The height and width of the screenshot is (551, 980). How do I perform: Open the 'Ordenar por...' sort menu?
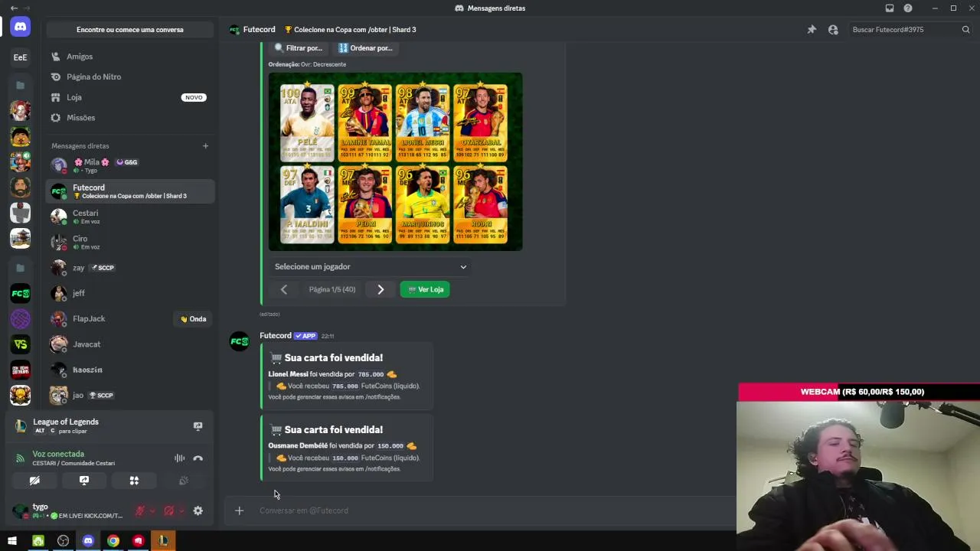click(365, 48)
